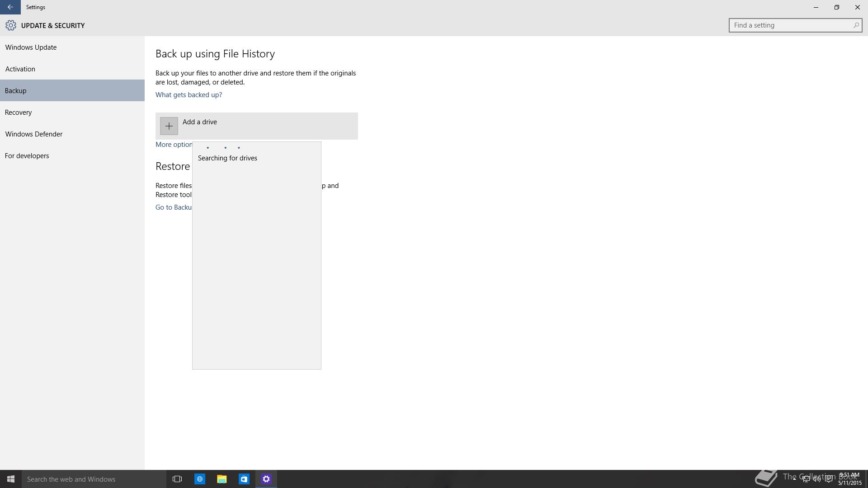
Task: Click the 'Back up using File History' heading
Action: point(215,54)
